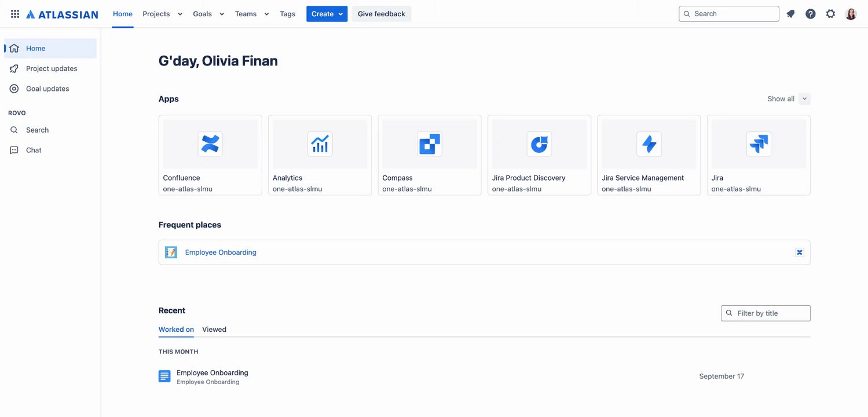868x417 pixels.
Task: Open the app switcher grid icon
Action: pyautogui.click(x=15, y=14)
